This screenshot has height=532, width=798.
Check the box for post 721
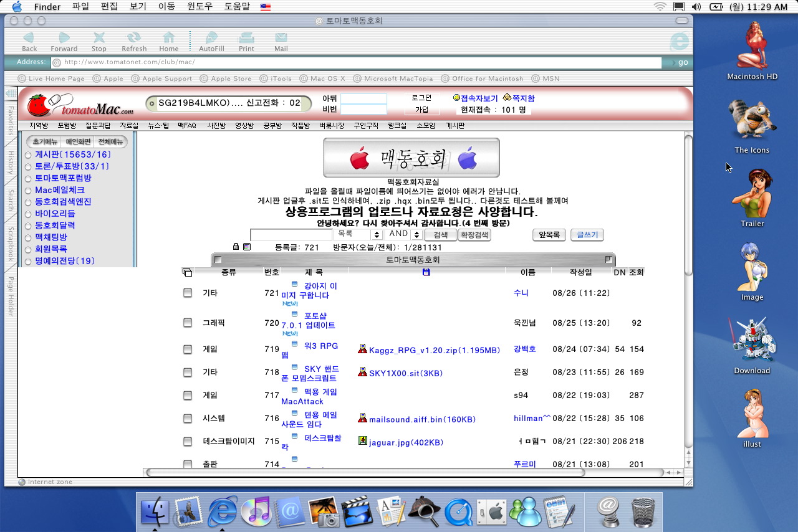tap(188, 293)
